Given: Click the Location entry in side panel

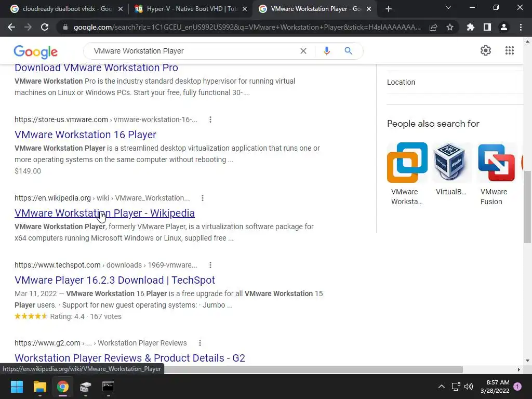Looking at the screenshot, I should 401,82.
